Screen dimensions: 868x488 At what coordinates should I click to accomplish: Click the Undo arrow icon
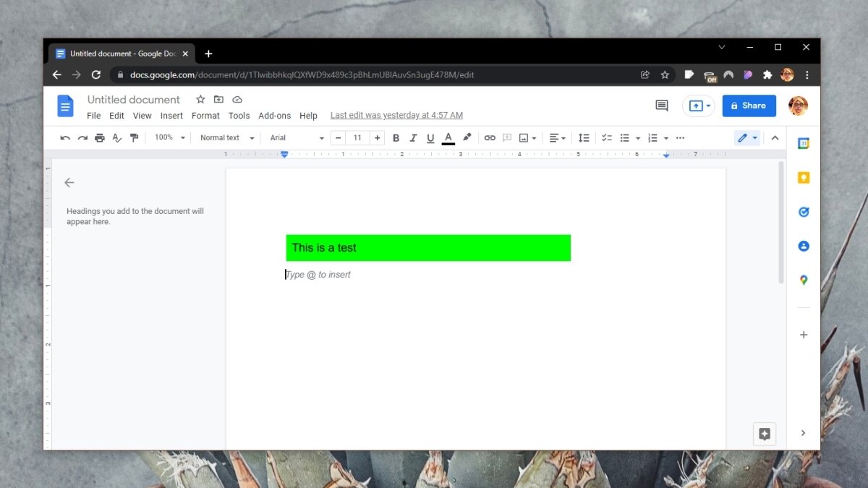pyautogui.click(x=65, y=138)
